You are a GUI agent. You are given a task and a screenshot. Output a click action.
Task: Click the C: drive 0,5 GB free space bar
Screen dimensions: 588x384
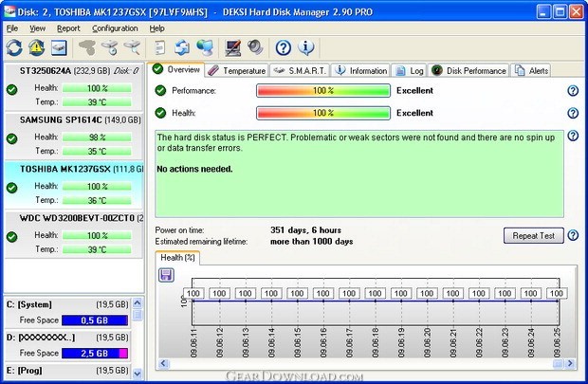point(95,320)
